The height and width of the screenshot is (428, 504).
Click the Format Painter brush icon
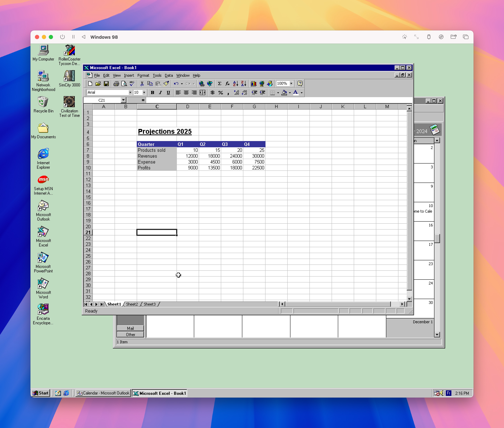pos(166,84)
